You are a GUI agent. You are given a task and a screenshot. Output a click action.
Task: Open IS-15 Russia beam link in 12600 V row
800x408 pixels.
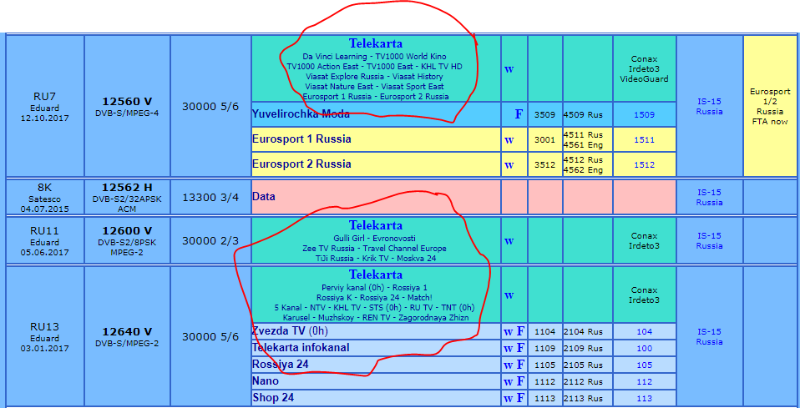coord(709,241)
